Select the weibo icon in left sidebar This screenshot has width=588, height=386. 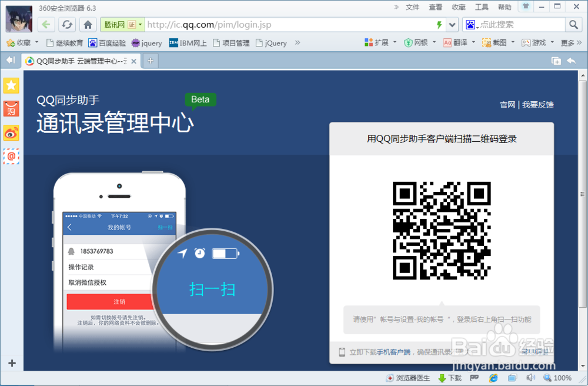tap(11, 132)
